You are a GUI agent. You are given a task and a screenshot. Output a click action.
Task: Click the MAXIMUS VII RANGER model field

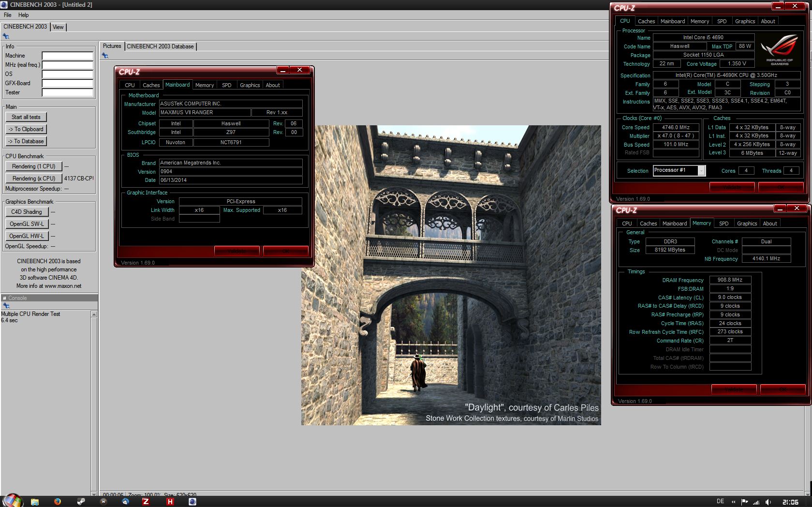(205, 112)
